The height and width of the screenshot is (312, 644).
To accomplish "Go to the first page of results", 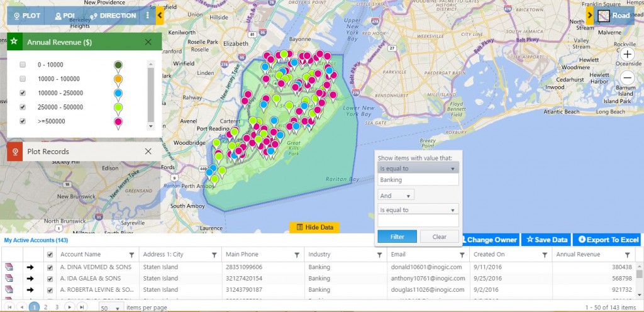I will (10, 307).
